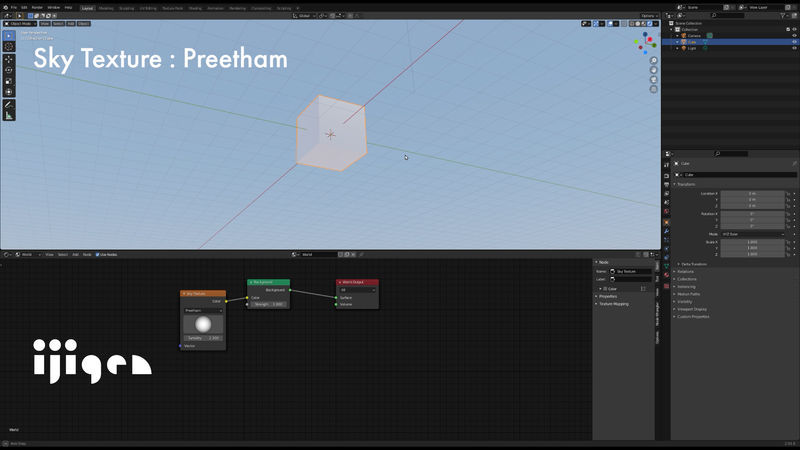Select the Annotate tool in viewport toolbar
800x450 pixels.
(9, 105)
